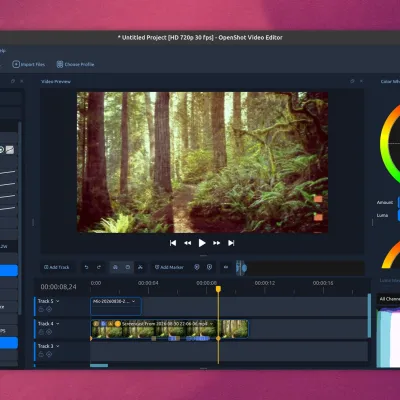400x400 pixels.
Task: Toggle keyframe icon on Track 4
Action: (x=49, y=332)
